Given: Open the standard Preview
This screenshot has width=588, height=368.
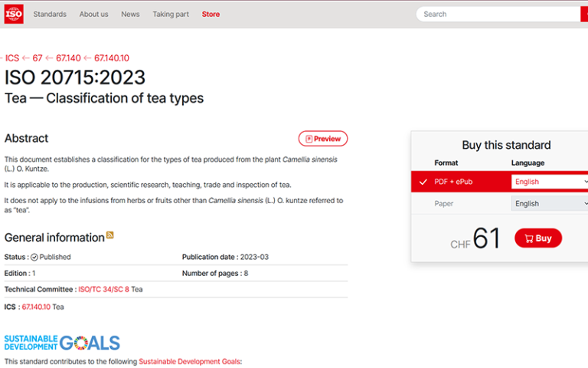Looking at the screenshot, I should point(323,139).
